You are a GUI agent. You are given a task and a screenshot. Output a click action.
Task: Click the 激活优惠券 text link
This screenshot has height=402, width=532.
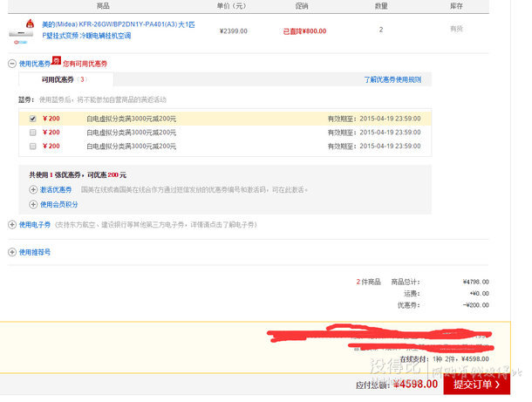coord(56,189)
